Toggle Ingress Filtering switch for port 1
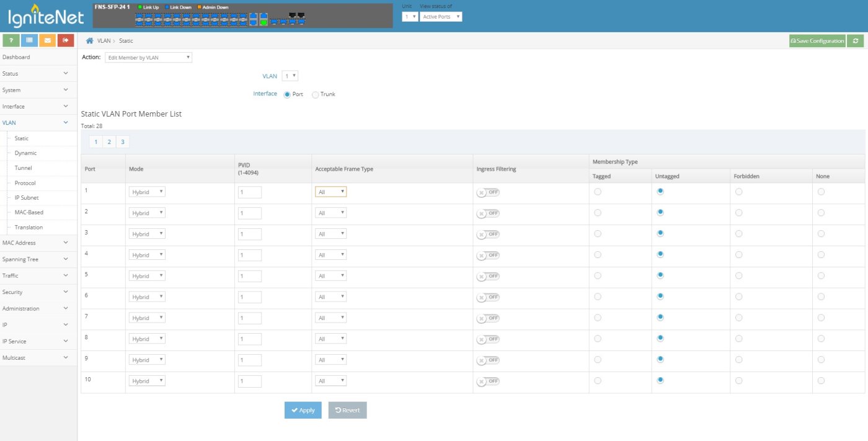The height and width of the screenshot is (441, 868). (x=488, y=192)
